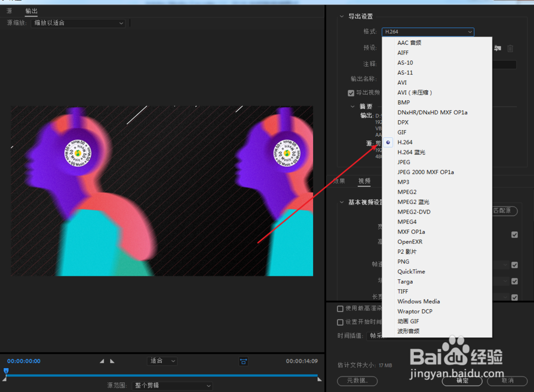Toggle the frame rate match-source checkbox
Viewport: 534px width, 392px height.
pyautogui.click(x=515, y=265)
